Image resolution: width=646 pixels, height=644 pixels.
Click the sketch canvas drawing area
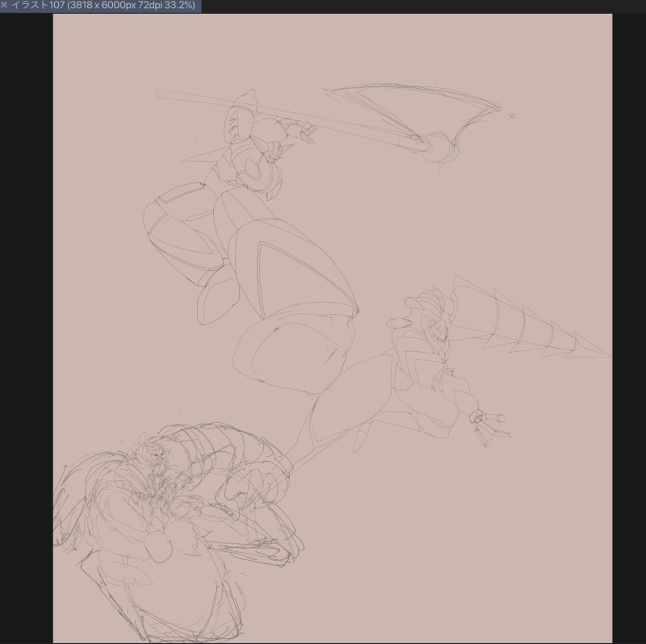(333, 328)
